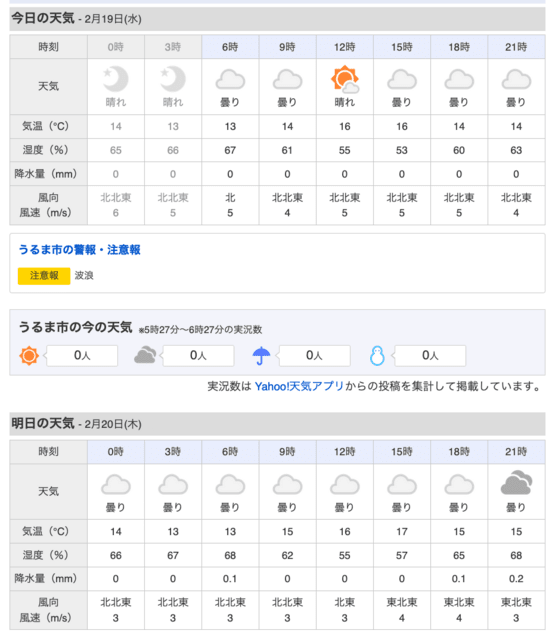The image size is (552, 640).
Task: Click the moon icon in today's 0時 column
Action: [x=116, y=79]
